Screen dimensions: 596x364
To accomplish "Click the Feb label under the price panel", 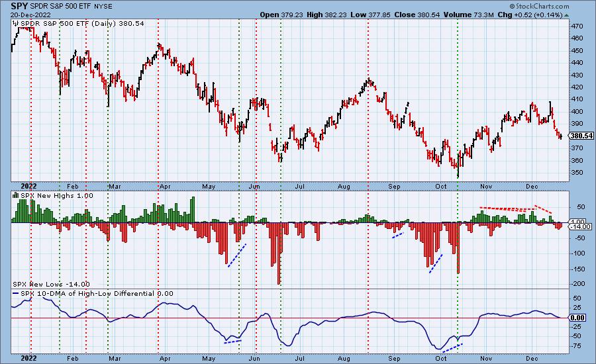I will (73, 187).
